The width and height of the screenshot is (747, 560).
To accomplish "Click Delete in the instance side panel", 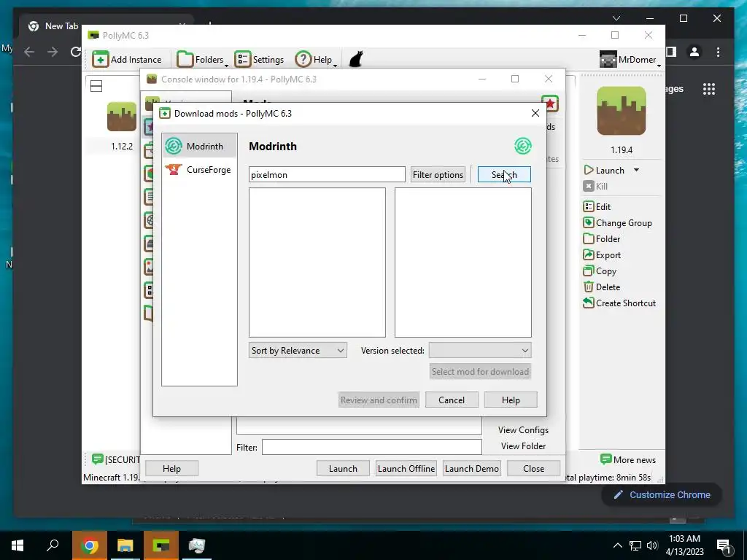I will tap(602, 287).
